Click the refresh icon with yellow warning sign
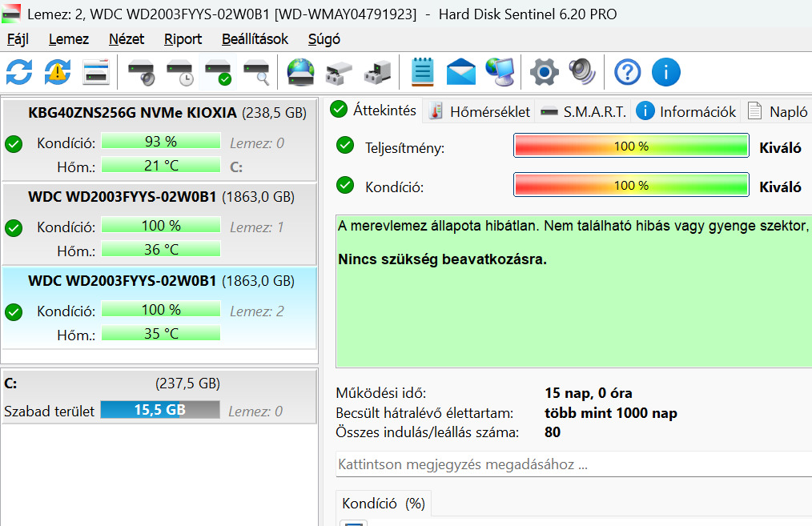This screenshot has height=526, width=812. click(58, 72)
